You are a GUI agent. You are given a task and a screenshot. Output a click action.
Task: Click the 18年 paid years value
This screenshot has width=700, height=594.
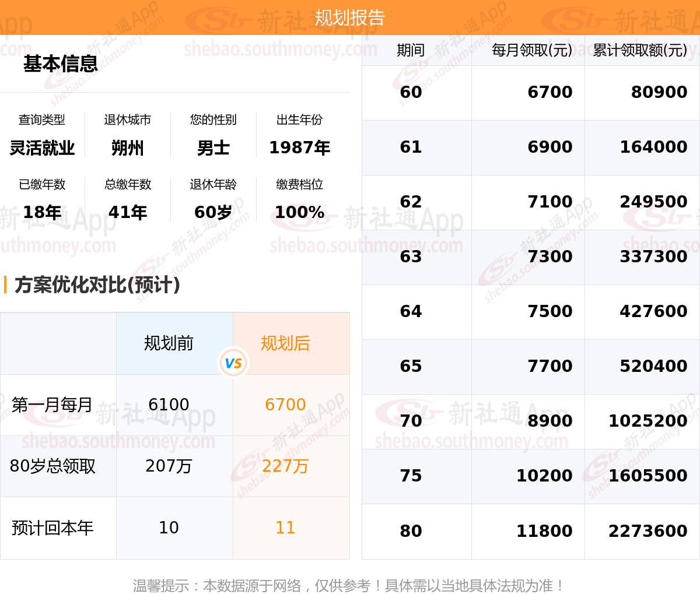(42, 212)
